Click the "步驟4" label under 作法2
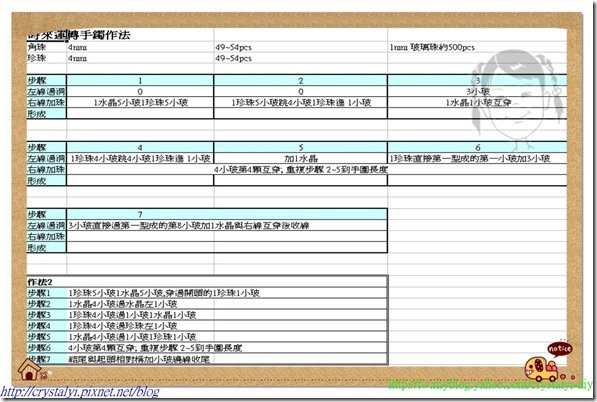 [39, 326]
